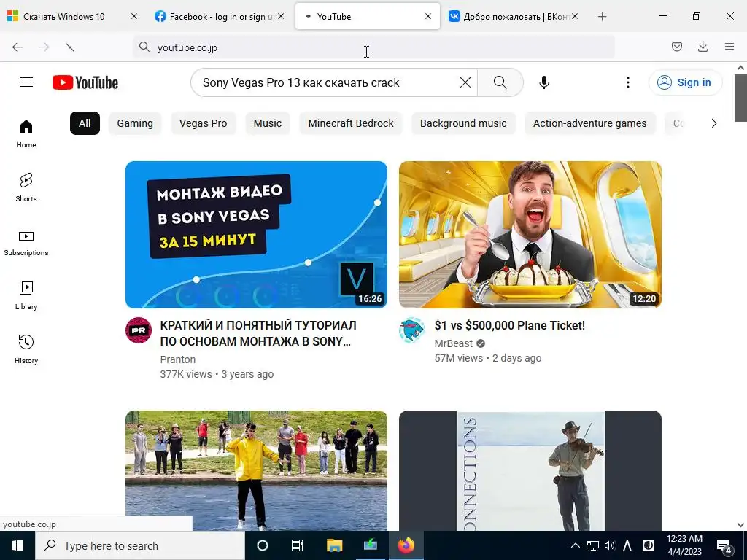Click the Sony Vegas tutorial thumbnail
This screenshot has height=560, width=747.
(256, 234)
